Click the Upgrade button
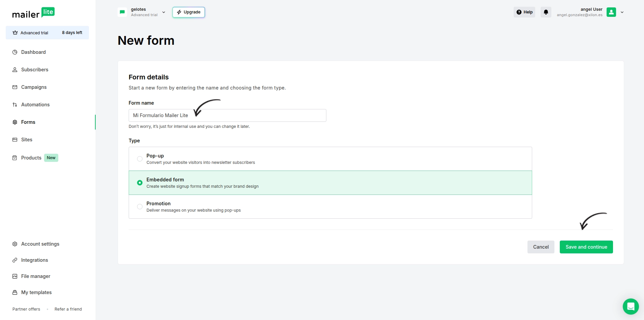The image size is (644, 320). 189,12
